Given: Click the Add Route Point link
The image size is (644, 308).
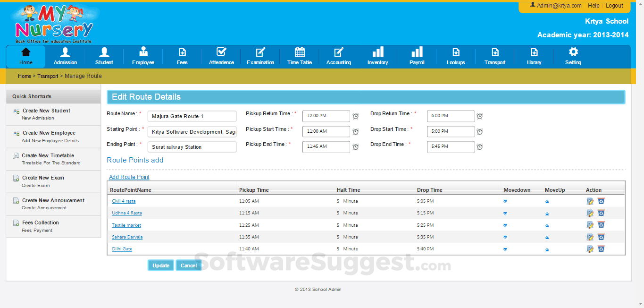Looking at the screenshot, I should (129, 177).
